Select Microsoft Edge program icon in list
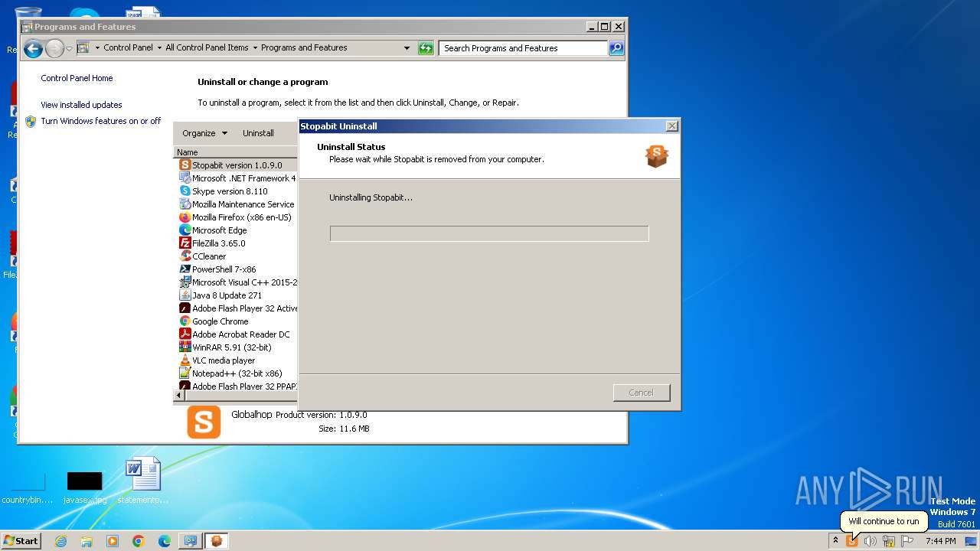The width and height of the screenshot is (980, 551). point(185,230)
